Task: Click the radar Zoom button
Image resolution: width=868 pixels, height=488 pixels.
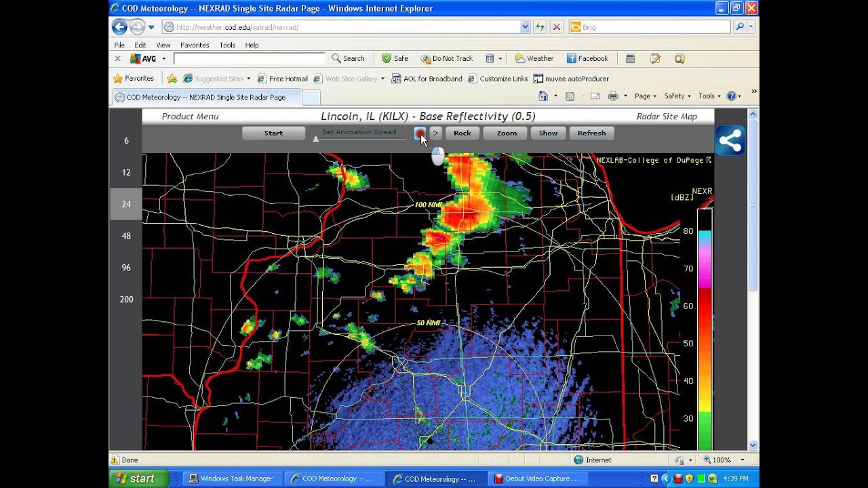Action: coord(507,133)
